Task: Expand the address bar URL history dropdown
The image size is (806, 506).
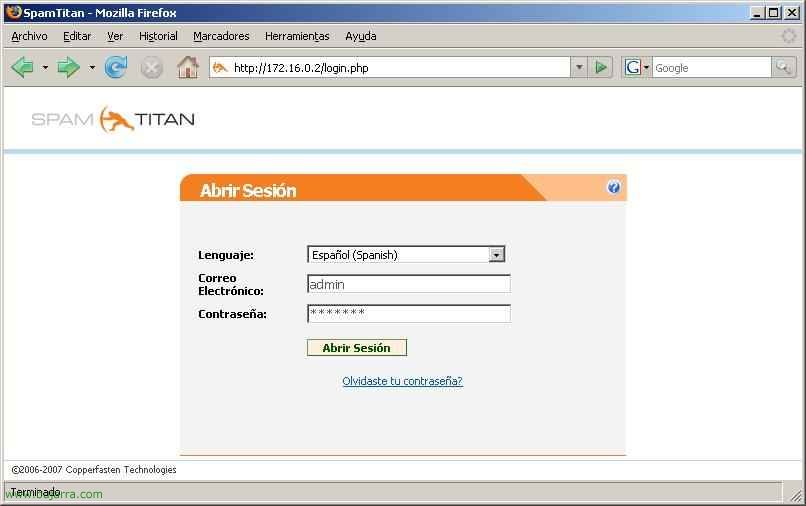Action: click(x=579, y=67)
